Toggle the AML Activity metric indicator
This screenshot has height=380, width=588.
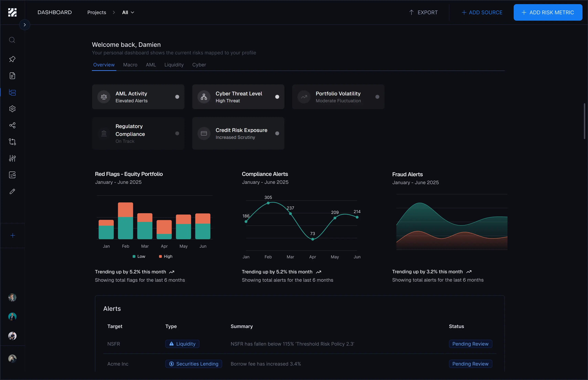pos(177,97)
